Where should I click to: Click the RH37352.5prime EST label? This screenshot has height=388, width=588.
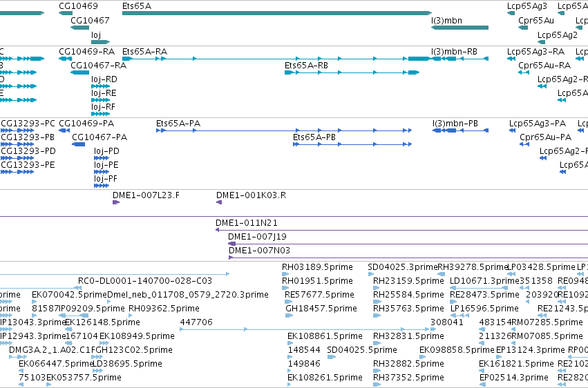pos(408,378)
